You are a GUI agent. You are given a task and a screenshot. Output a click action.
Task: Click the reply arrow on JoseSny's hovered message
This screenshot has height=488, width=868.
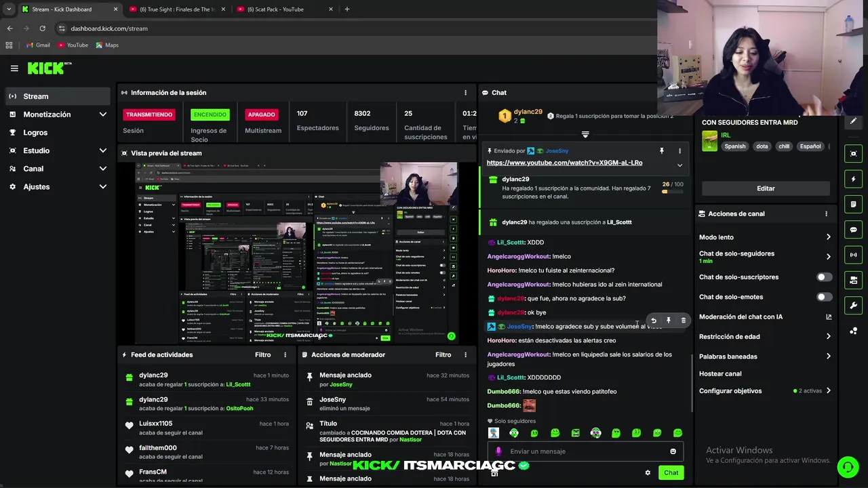tap(654, 321)
